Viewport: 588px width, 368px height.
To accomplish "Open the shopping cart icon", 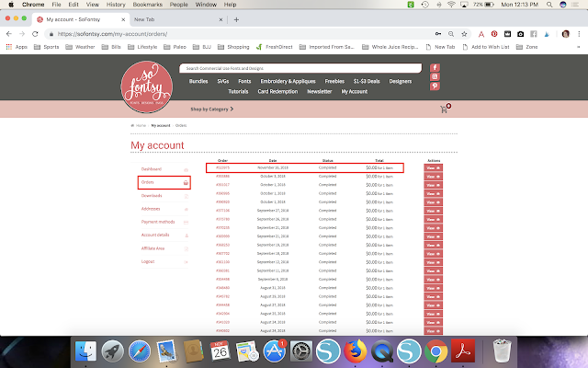I will pyautogui.click(x=445, y=109).
